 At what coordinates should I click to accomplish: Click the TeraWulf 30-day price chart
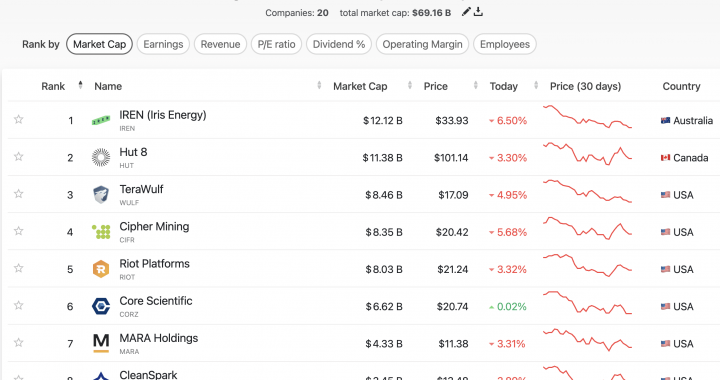[x=587, y=191]
